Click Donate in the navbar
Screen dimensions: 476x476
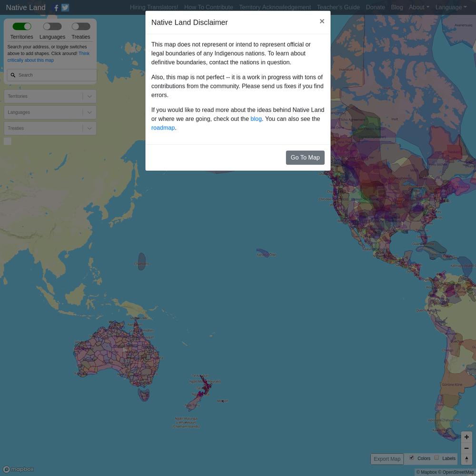click(x=375, y=7)
